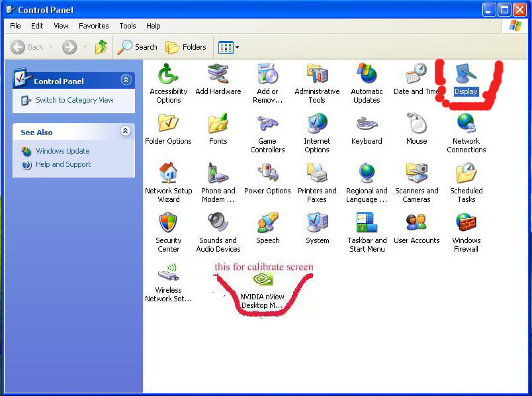Click the Folders toolbar button
This screenshot has height=396, width=532.
186,47
